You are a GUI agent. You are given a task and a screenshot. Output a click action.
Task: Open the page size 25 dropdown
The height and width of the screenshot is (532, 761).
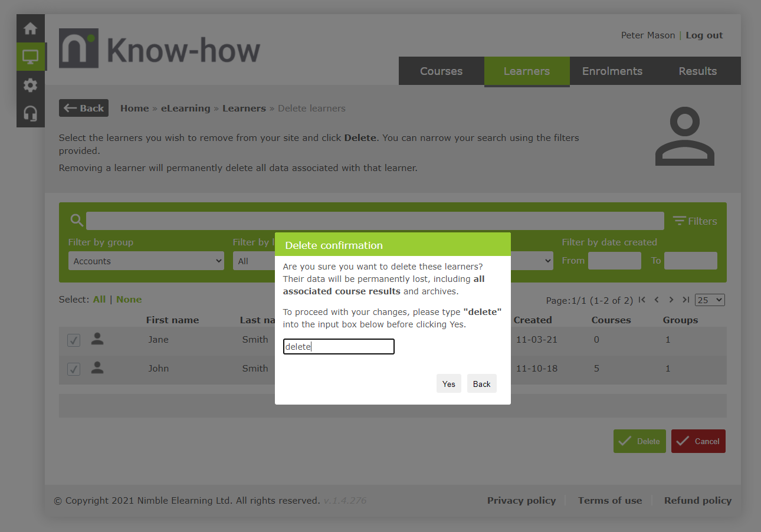coord(710,300)
